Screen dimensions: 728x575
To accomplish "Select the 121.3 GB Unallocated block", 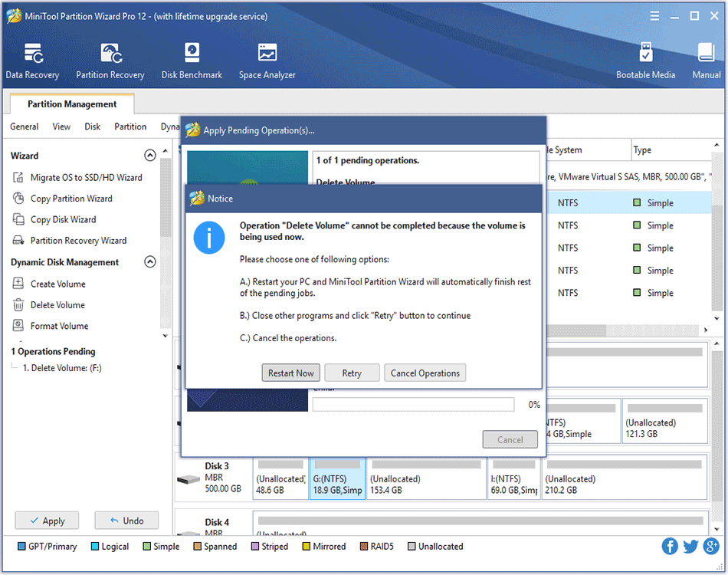I will point(665,421).
